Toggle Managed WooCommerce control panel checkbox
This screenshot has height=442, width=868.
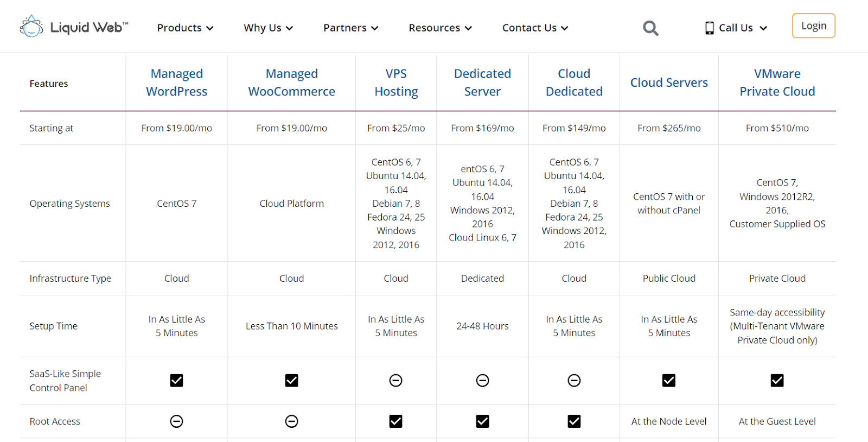point(292,381)
